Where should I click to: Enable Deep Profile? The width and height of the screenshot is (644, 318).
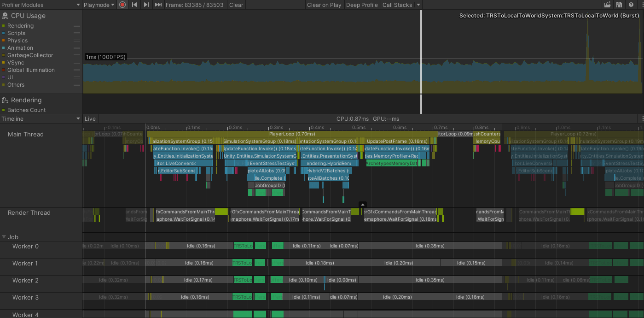tap(362, 5)
